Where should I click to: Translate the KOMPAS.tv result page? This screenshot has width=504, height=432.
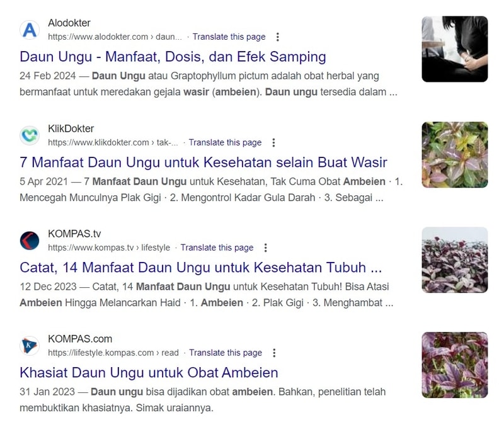pyautogui.click(x=217, y=247)
